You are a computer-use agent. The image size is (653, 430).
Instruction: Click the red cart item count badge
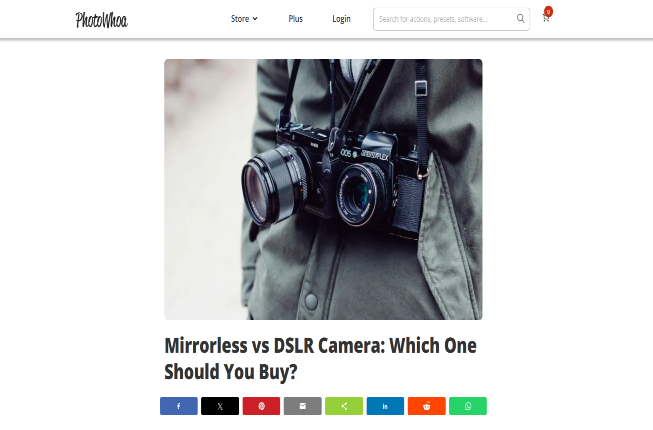(x=548, y=11)
